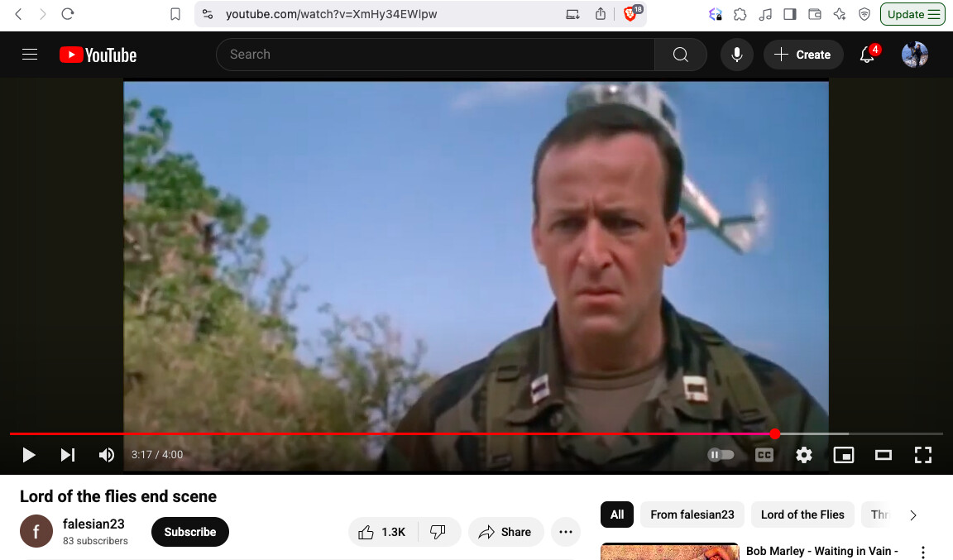Click the cast/screen icon in address bar

click(572, 14)
